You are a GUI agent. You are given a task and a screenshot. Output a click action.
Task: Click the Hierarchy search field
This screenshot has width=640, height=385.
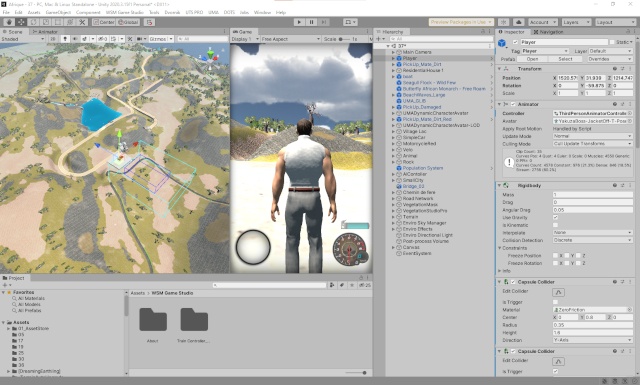(x=441, y=39)
